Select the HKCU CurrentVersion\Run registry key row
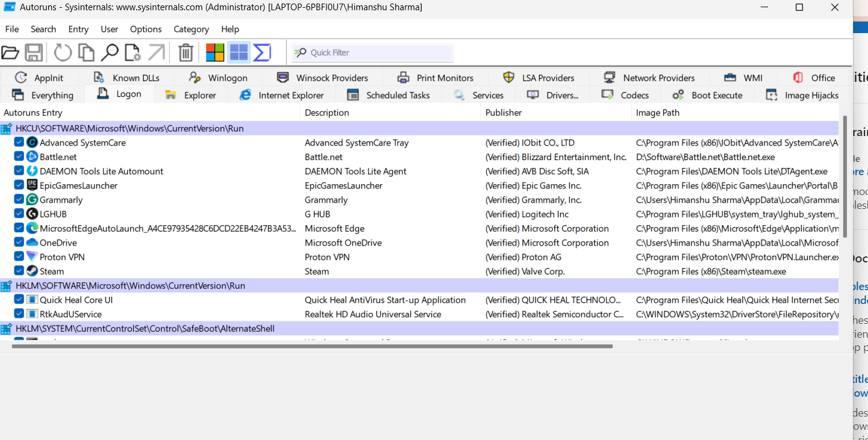Screen dimensions: 868x440 pos(419,128)
